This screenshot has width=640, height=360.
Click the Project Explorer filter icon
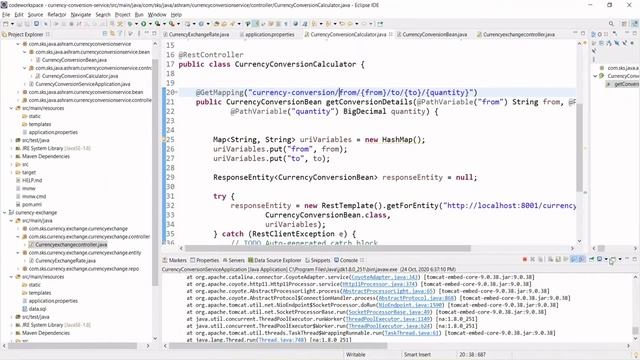click(x=120, y=34)
